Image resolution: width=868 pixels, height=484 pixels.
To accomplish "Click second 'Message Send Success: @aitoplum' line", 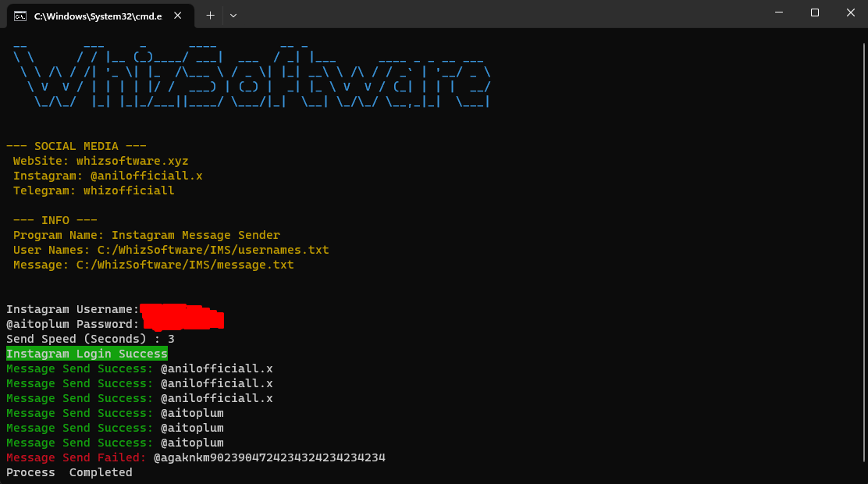I will click(116, 428).
